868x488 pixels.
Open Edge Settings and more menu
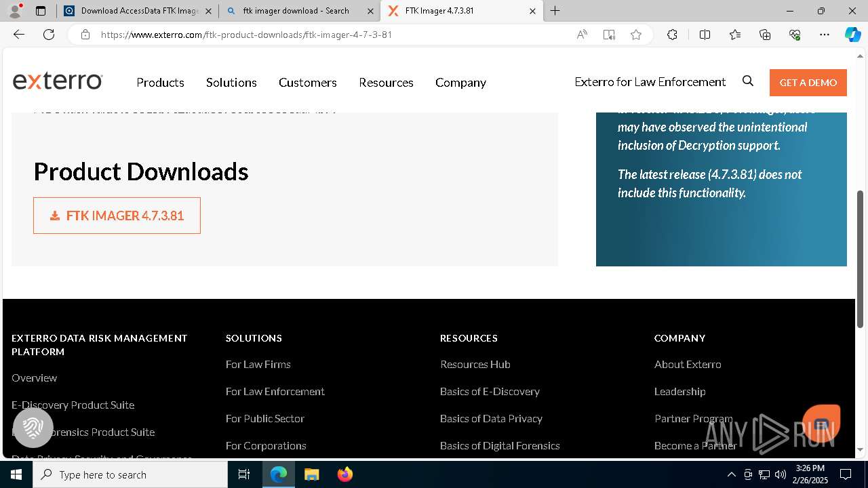[825, 35]
